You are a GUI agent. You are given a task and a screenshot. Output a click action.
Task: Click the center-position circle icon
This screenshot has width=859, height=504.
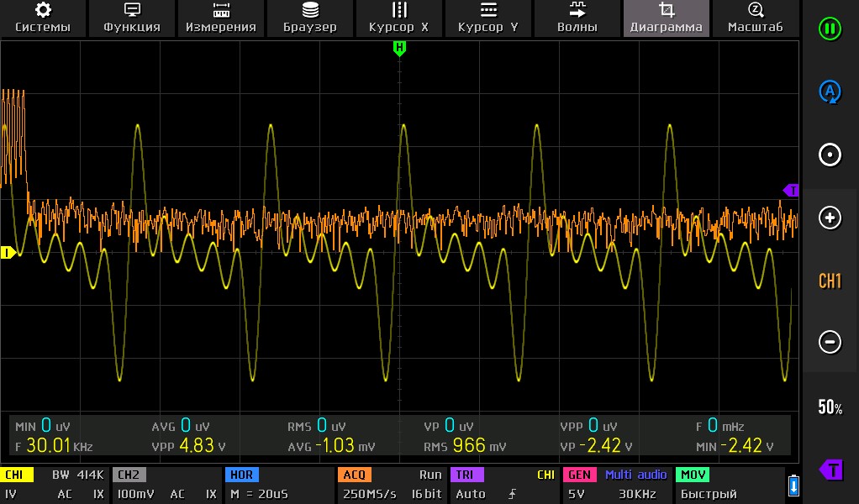tap(830, 155)
